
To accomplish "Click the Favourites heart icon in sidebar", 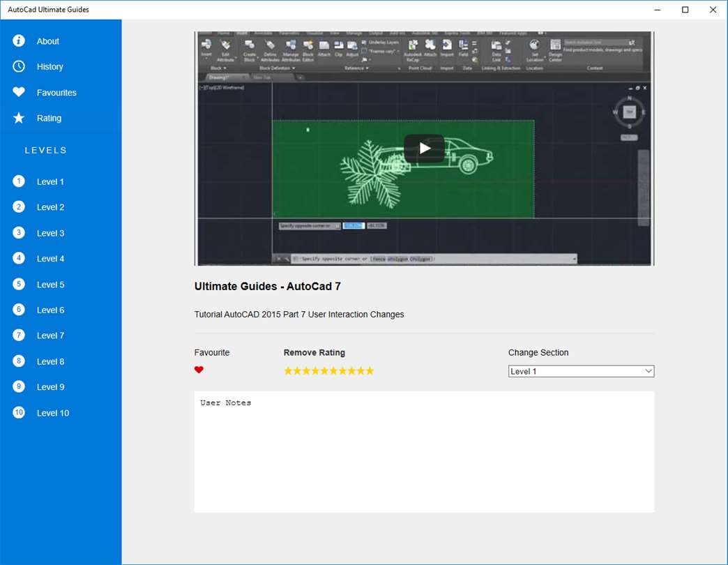I will click(x=19, y=92).
